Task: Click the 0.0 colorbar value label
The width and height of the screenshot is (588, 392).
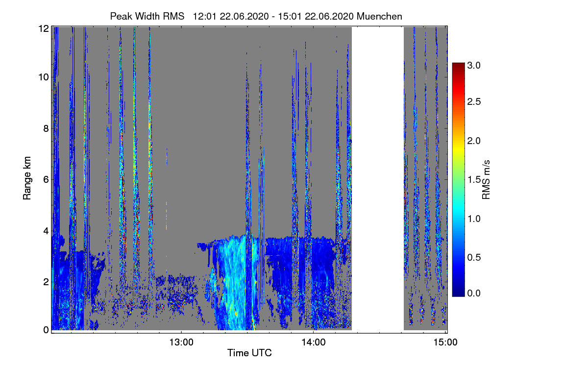Action: [x=474, y=293]
